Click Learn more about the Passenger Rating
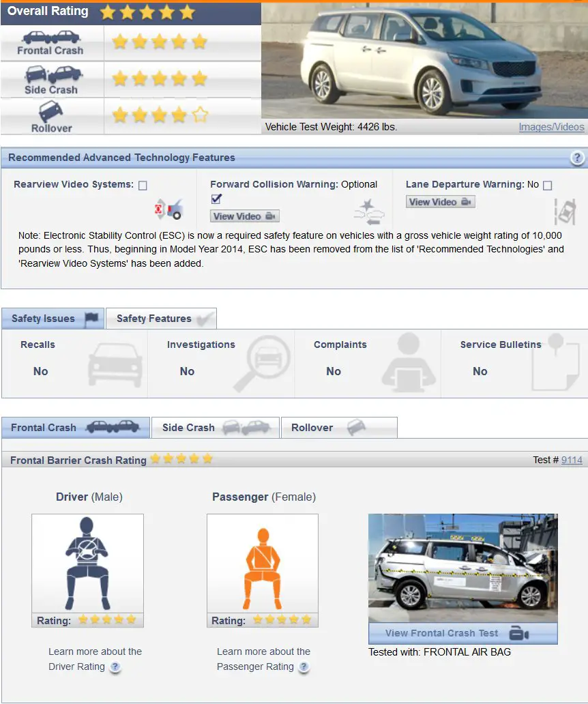588x704 pixels. (263, 659)
